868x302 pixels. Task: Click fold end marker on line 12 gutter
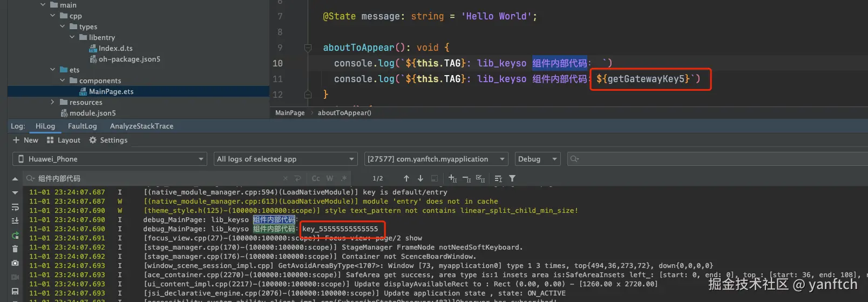point(308,95)
